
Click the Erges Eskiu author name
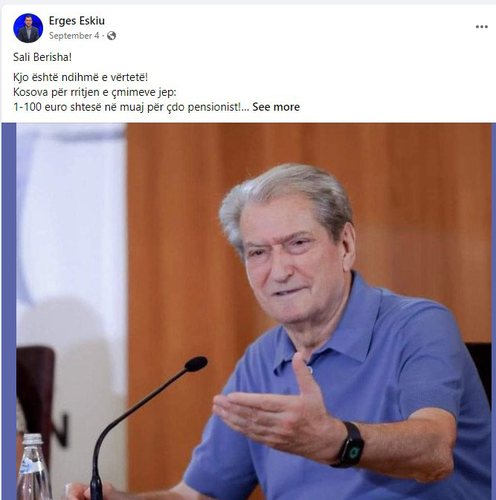click(77, 21)
